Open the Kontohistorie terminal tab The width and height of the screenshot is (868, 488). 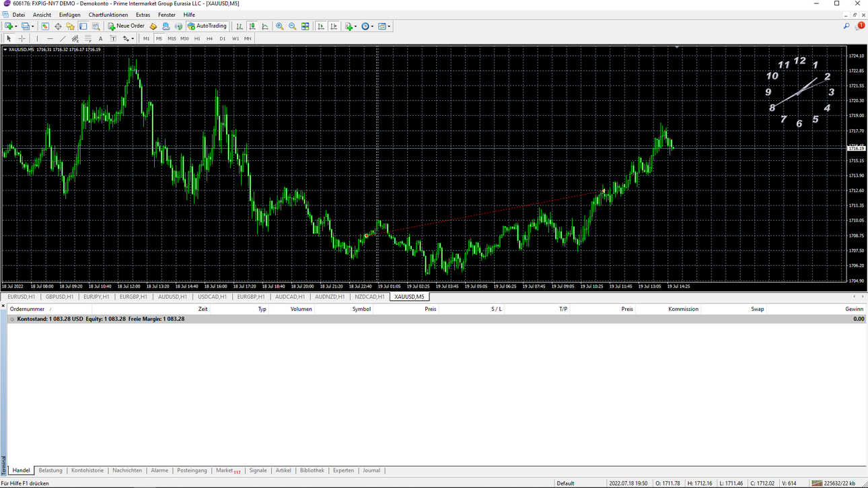pos(87,470)
